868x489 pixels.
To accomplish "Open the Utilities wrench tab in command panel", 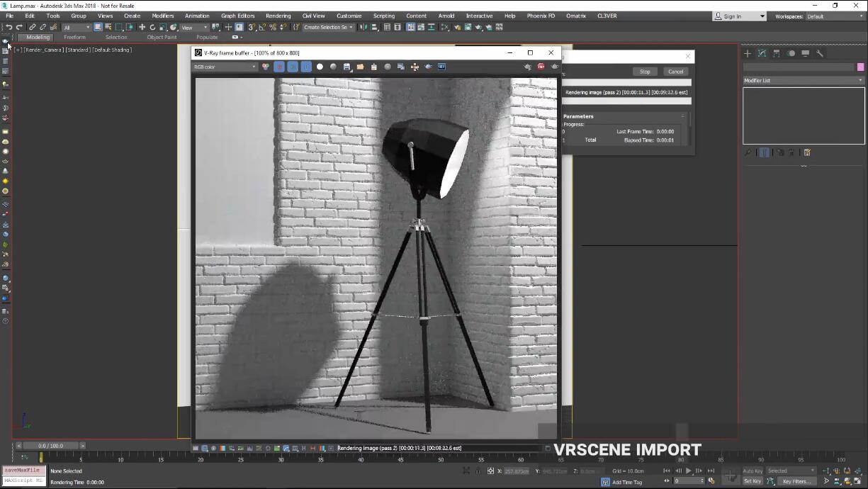I will (820, 53).
